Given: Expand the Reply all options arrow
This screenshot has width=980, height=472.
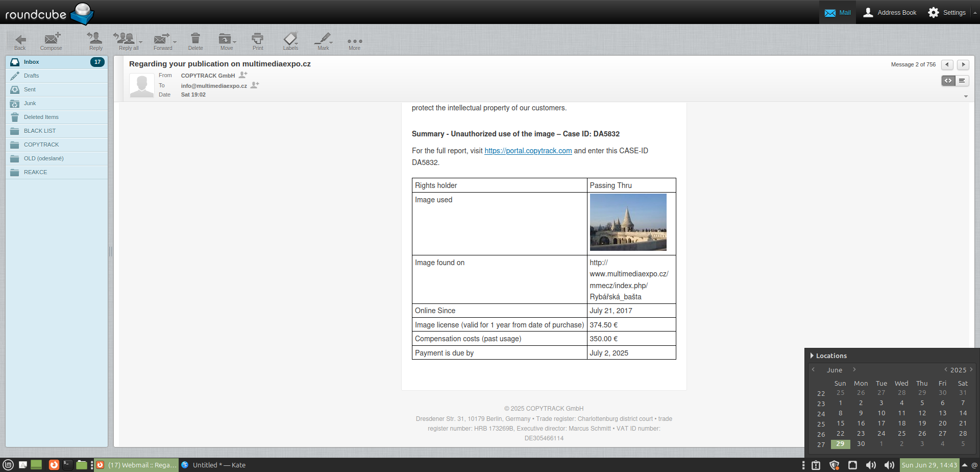Looking at the screenshot, I should [141, 42].
